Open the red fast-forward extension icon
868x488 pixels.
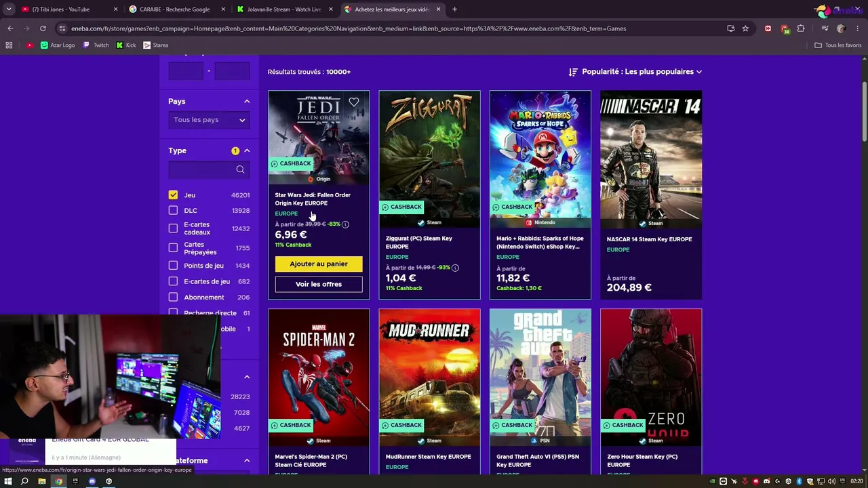(x=768, y=28)
